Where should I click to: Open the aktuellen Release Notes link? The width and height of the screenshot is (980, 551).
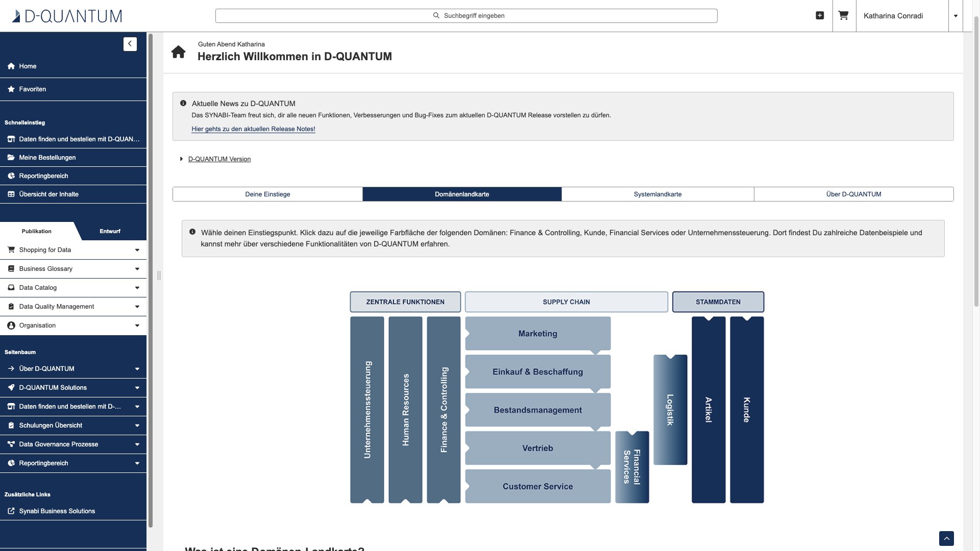pos(253,129)
